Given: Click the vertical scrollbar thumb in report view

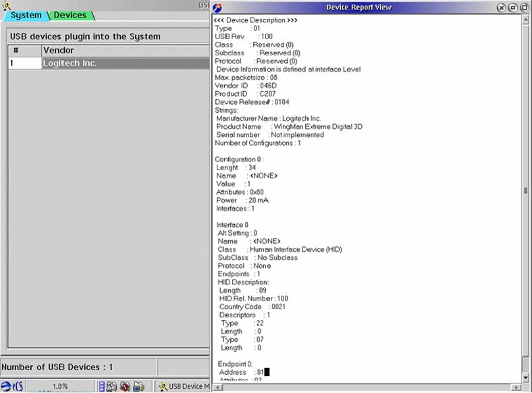Looking at the screenshot, I should click(x=525, y=190).
